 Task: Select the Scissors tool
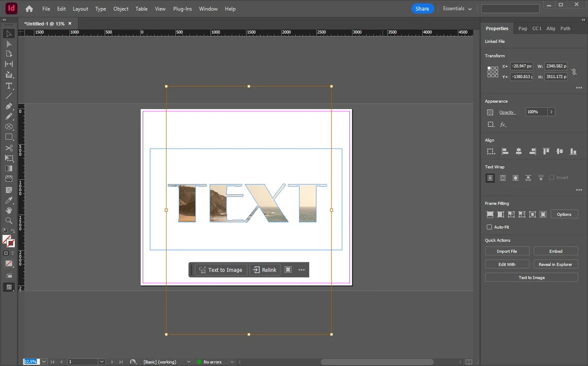[x=9, y=148]
